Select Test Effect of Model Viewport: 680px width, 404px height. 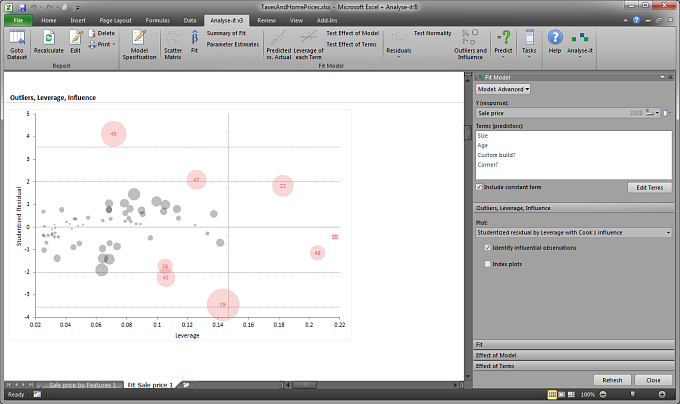click(x=352, y=33)
